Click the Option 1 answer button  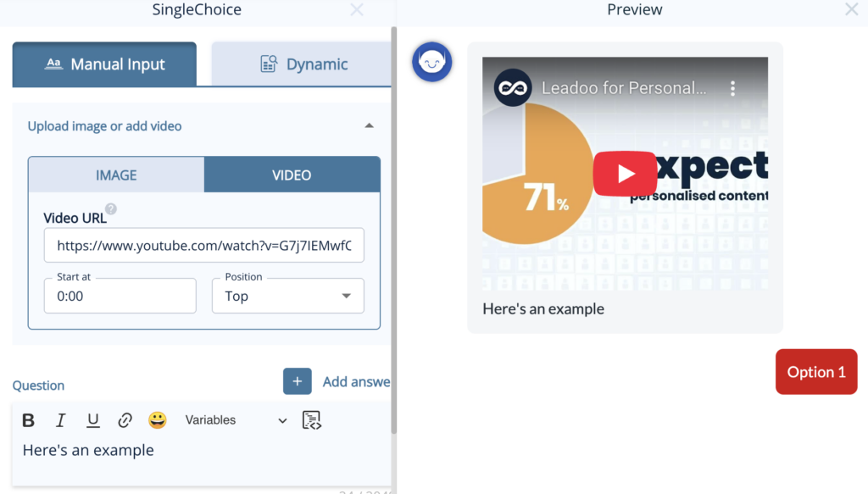pyautogui.click(x=815, y=371)
